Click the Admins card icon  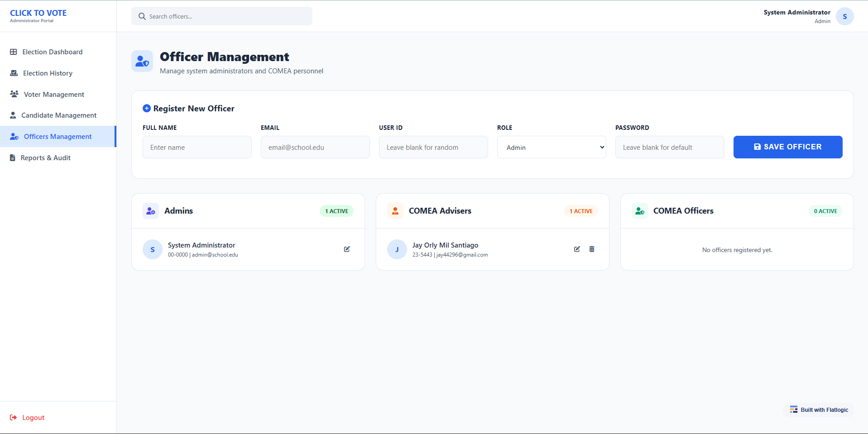click(x=151, y=211)
